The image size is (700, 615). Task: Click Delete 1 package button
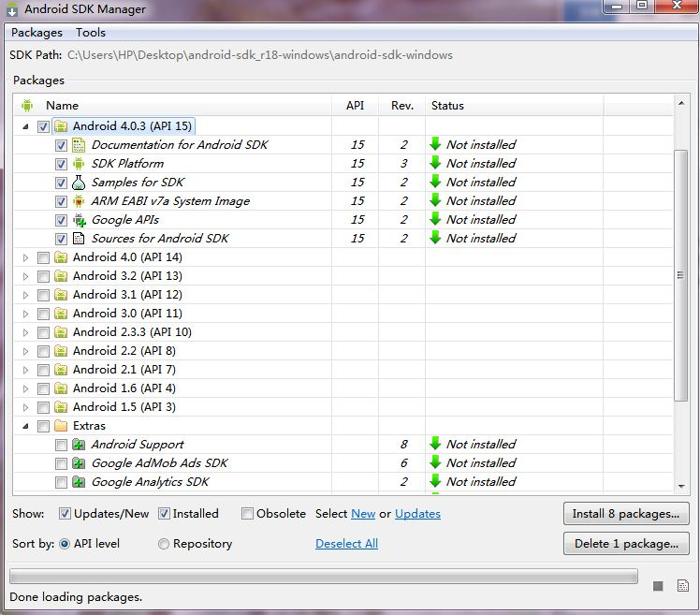(x=626, y=544)
